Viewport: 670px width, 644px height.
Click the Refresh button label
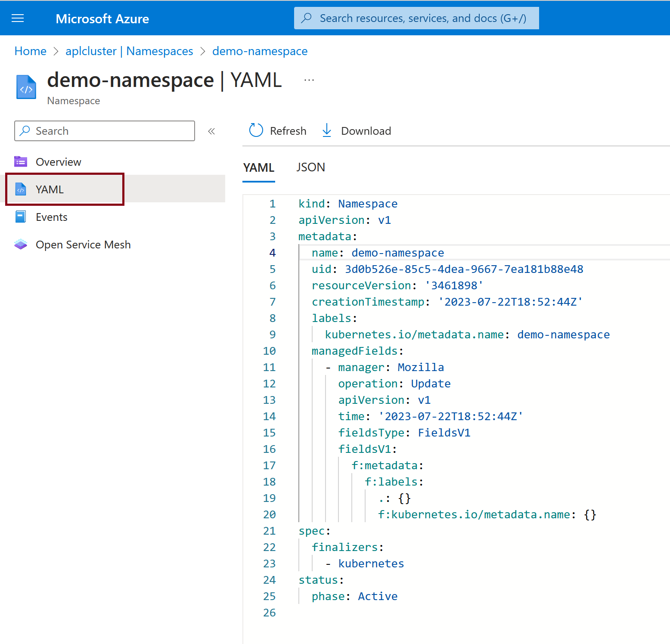point(288,131)
